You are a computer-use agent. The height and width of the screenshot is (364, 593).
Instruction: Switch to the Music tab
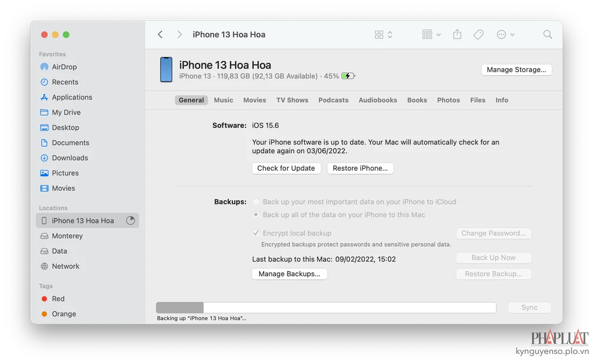tap(224, 100)
